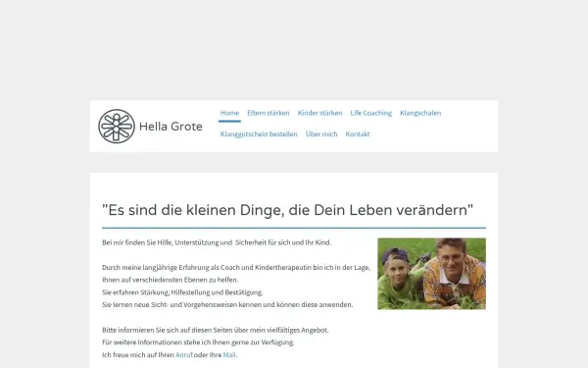
Task: Click Klanggutschein bestellen link
Action: 259,134
